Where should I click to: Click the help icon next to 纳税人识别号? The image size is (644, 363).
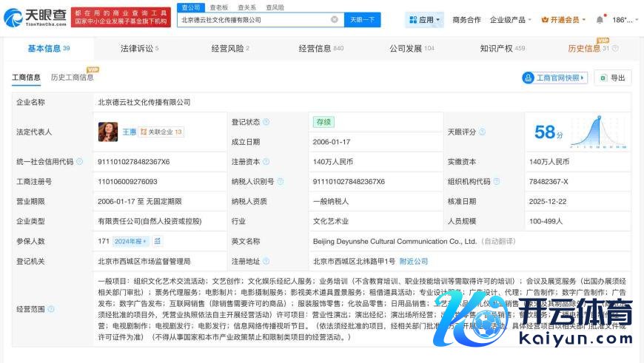pyautogui.click(x=281, y=181)
